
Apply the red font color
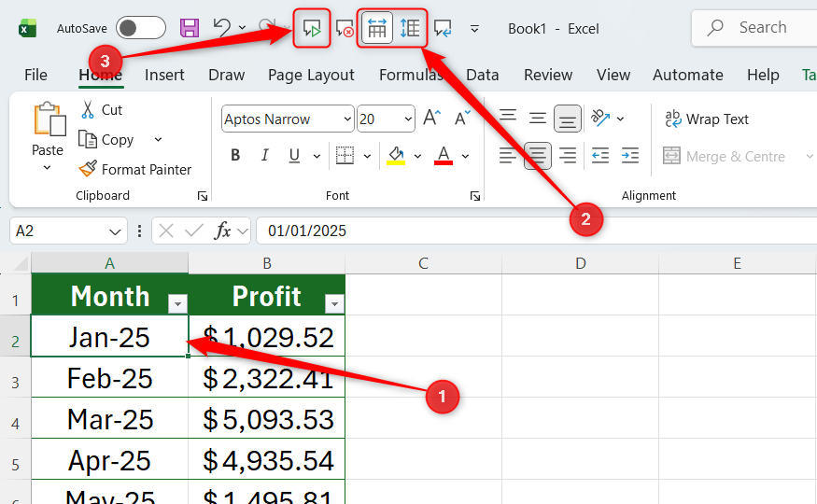pos(444,155)
